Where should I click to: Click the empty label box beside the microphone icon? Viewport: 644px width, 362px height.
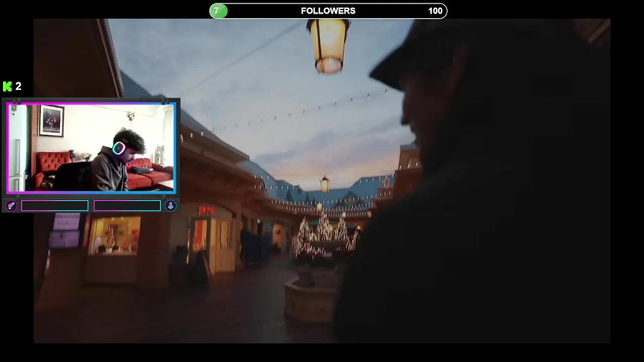click(55, 206)
